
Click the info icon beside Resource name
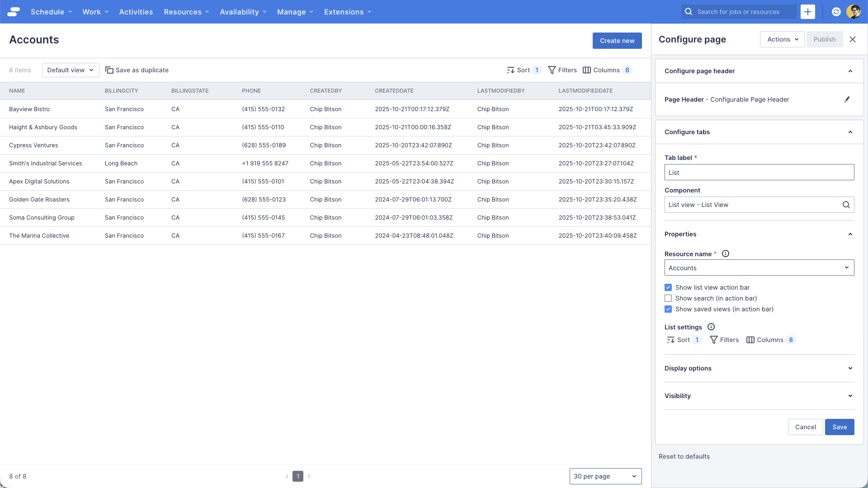726,253
